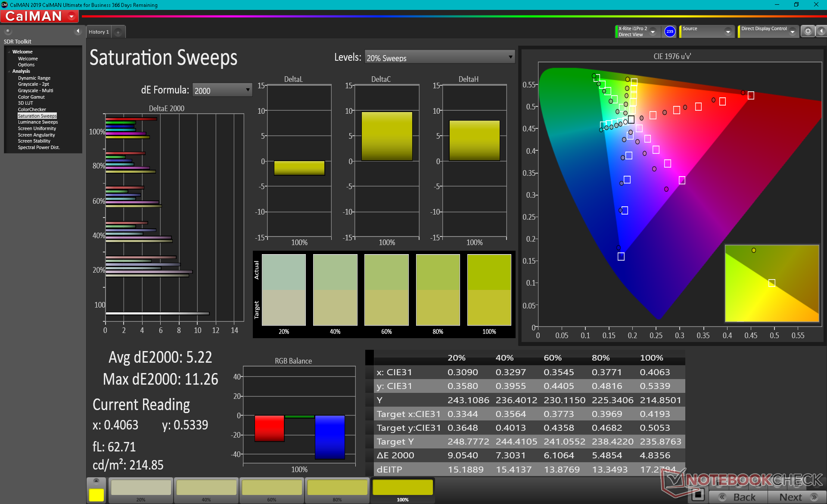This screenshot has height=504, width=827.
Task: Click the blue 235 meter indicator
Action: tap(669, 31)
